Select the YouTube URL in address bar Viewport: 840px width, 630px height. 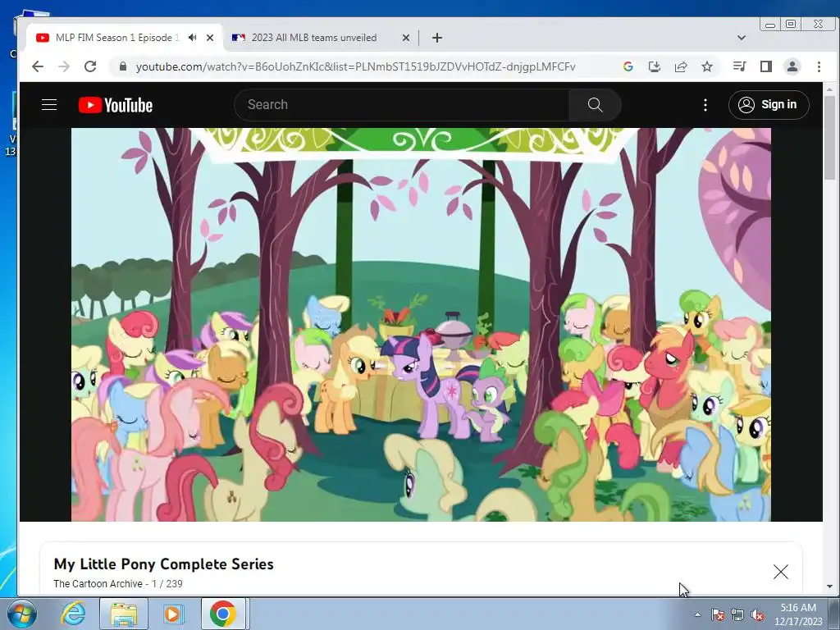coord(355,66)
